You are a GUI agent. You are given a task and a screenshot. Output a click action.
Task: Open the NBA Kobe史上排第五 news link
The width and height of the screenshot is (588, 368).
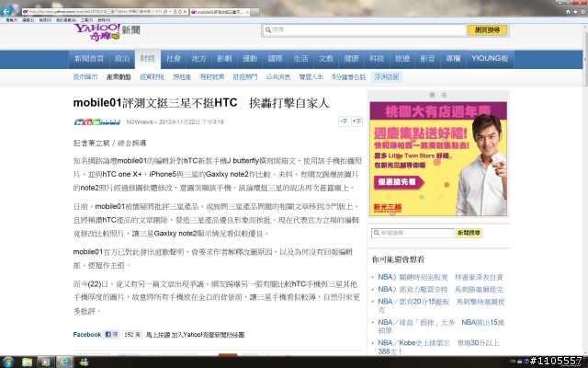click(x=439, y=347)
